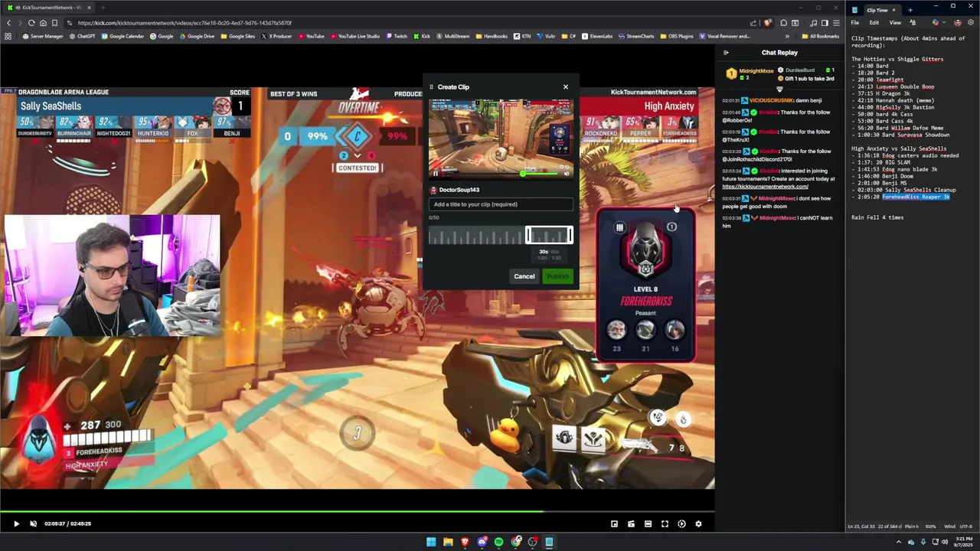Open the All Bookmarks folder
The height and width of the screenshot is (551, 980).
click(x=820, y=36)
